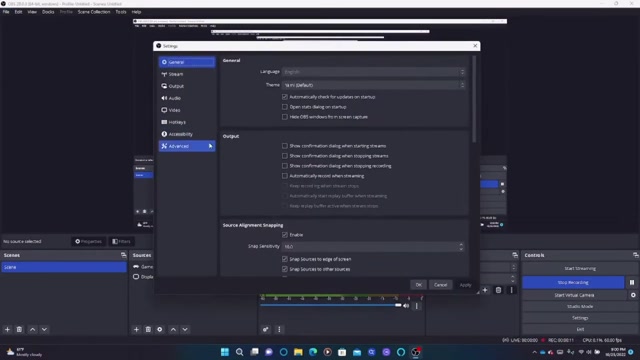Mute the audio track using the speaker icon
The image size is (640, 360).
pyautogui.click(x=406, y=306)
